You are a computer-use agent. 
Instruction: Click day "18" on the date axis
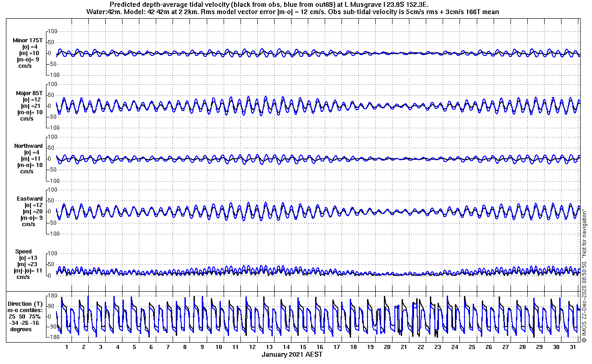[353, 347]
